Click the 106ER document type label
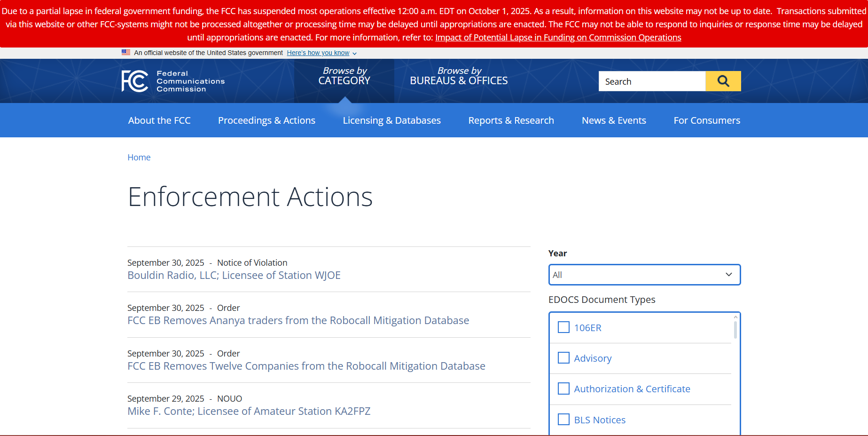The width and height of the screenshot is (868, 436). coord(587,328)
